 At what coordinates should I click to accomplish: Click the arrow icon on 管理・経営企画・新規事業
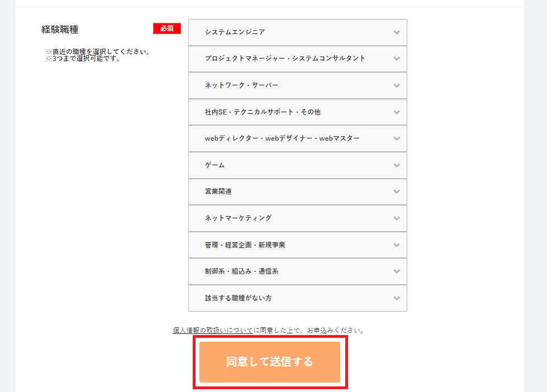pos(397,245)
